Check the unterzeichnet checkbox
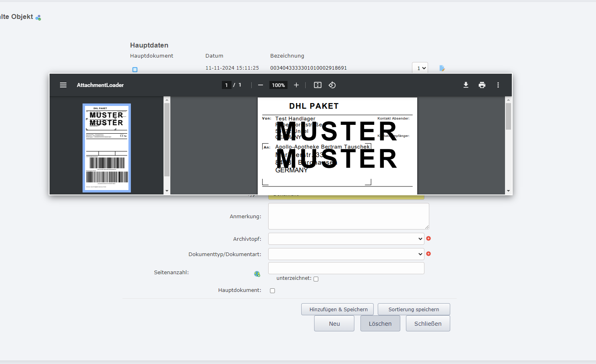The width and height of the screenshot is (596, 364). [316, 279]
